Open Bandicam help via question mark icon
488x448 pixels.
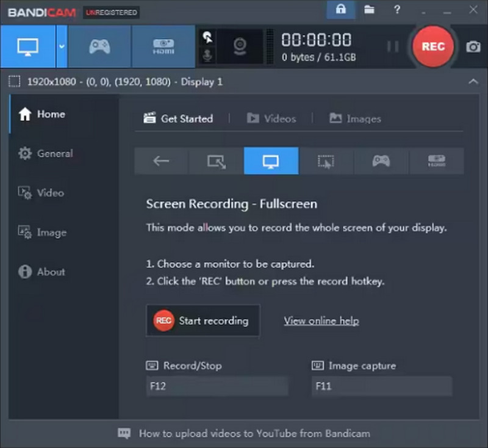click(396, 10)
